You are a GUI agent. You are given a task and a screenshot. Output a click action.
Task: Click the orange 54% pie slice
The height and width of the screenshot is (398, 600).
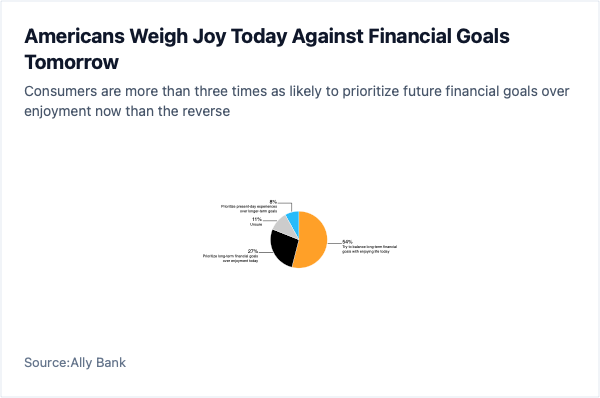[314, 239]
